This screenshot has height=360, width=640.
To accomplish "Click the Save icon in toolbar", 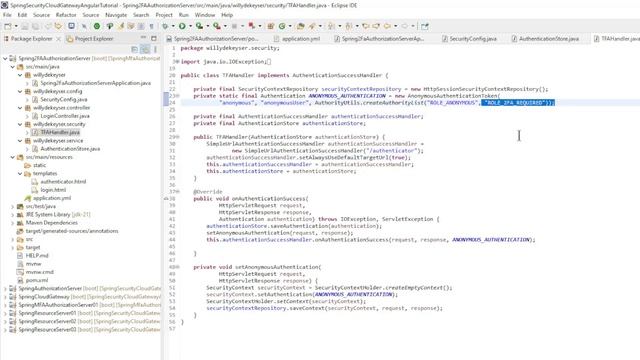I will (x=25, y=26).
